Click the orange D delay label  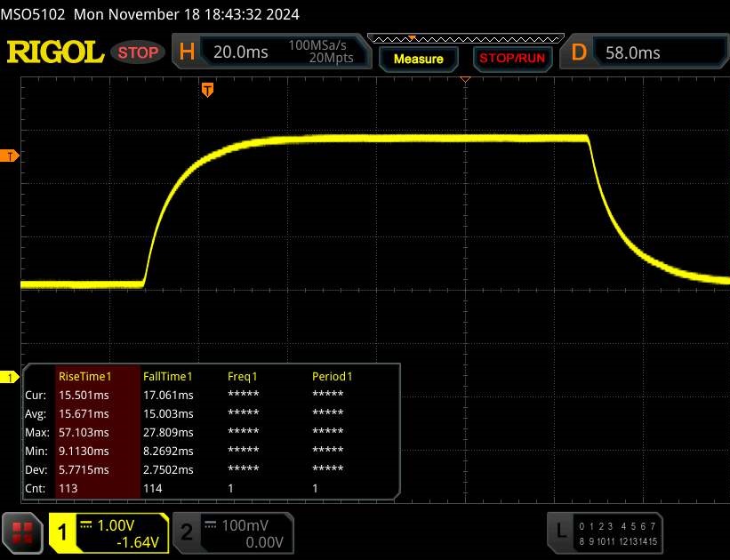[579, 52]
